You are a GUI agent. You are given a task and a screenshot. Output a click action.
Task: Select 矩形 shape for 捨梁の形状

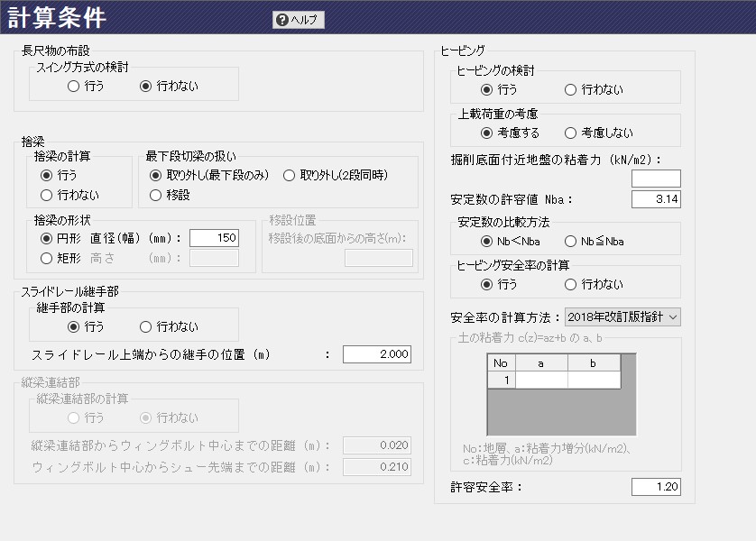60,258
